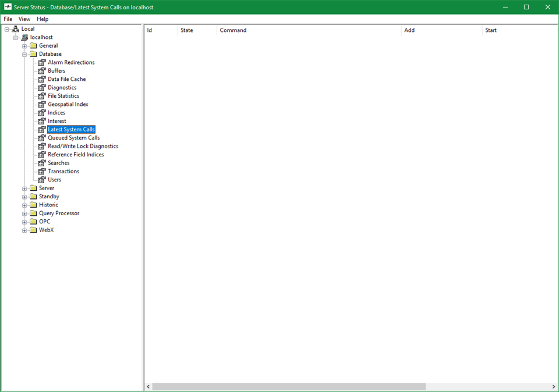Select Queued System Calls in tree
Screen dimensions: 559x392
(73, 138)
